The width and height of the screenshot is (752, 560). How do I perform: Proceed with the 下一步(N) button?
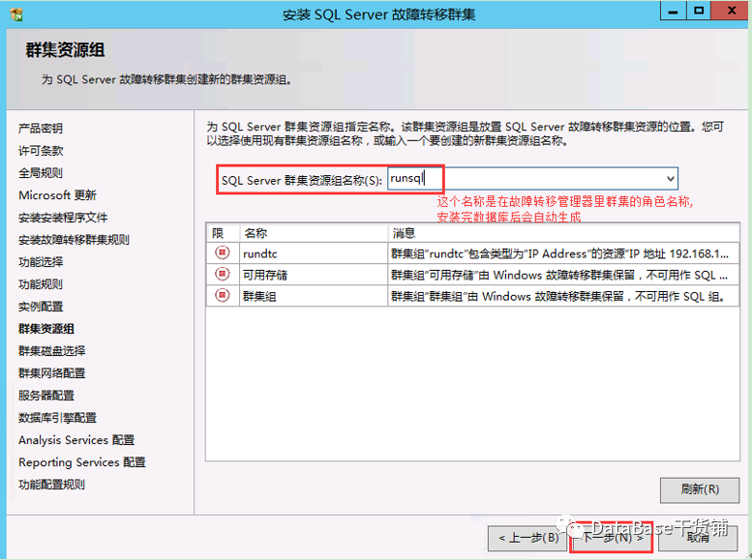tap(613, 538)
